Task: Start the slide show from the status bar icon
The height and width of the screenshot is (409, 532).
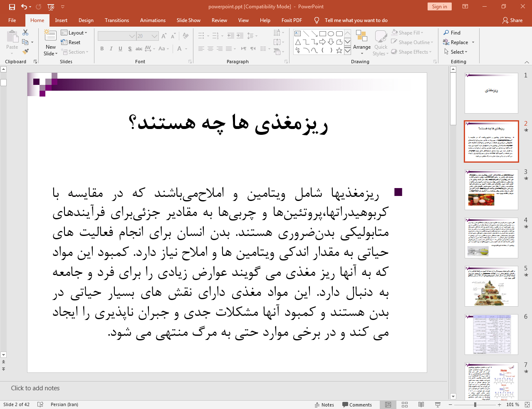Action: coord(438,404)
